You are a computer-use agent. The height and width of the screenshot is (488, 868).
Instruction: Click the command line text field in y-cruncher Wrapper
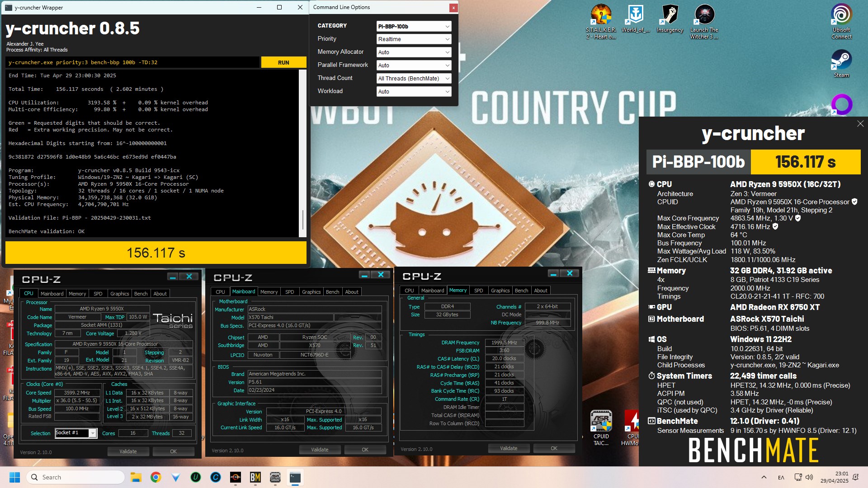click(x=133, y=62)
